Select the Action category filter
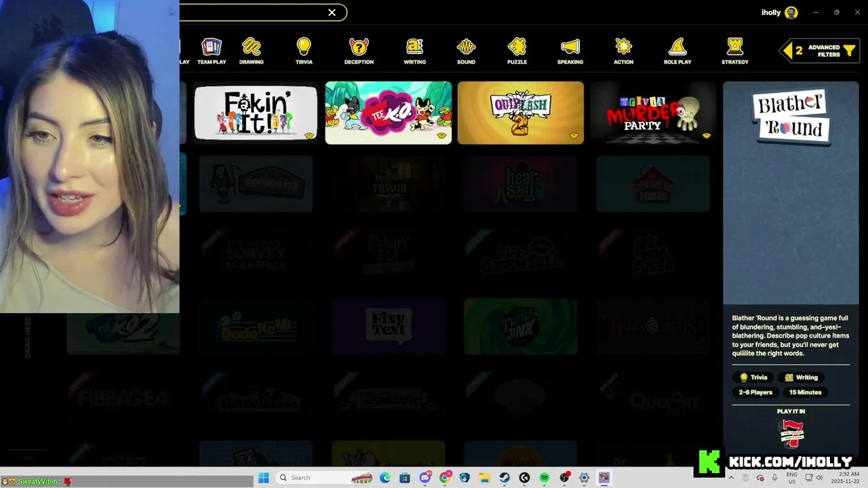Screen dimensions: 868x488 click(x=623, y=52)
